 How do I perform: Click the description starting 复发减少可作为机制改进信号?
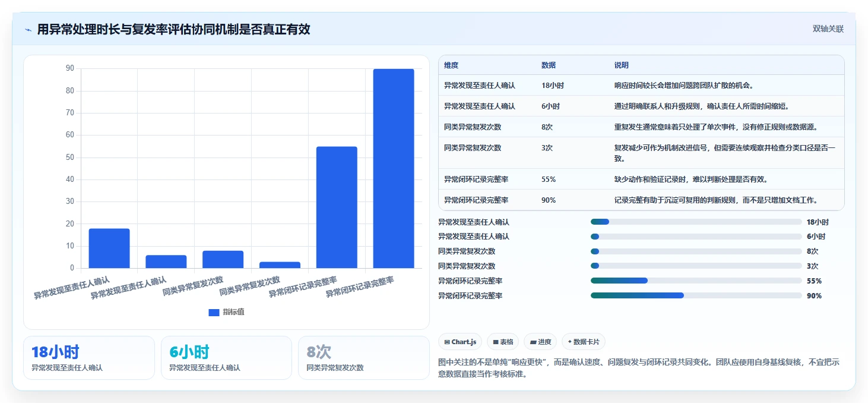(x=725, y=153)
